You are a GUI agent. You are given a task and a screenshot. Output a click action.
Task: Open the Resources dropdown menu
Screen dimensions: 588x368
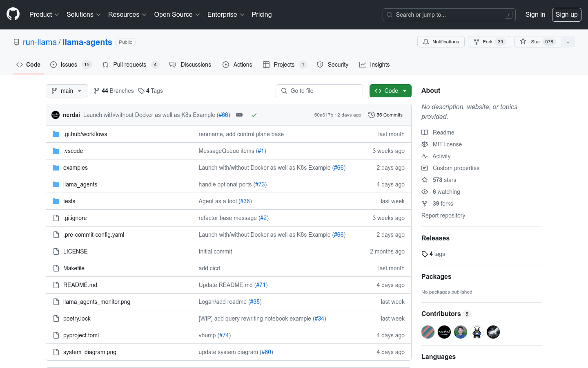tap(127, 14)
